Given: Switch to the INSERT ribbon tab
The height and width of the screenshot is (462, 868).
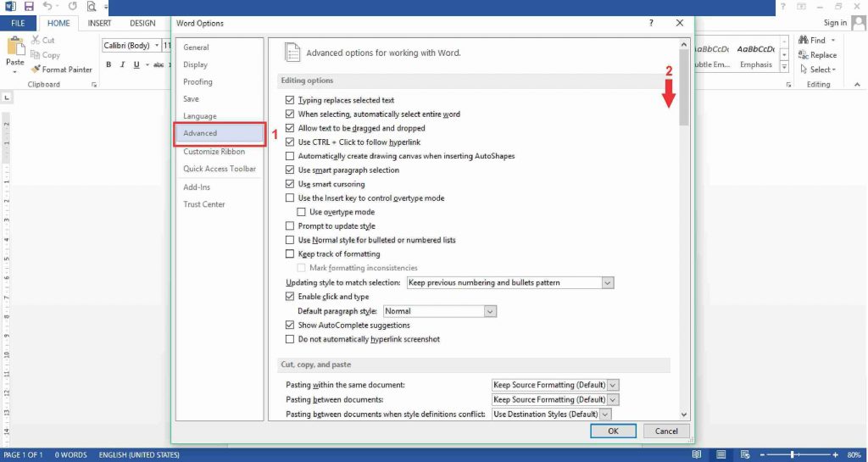Looking at the screenshot, I should click(100, 23).
